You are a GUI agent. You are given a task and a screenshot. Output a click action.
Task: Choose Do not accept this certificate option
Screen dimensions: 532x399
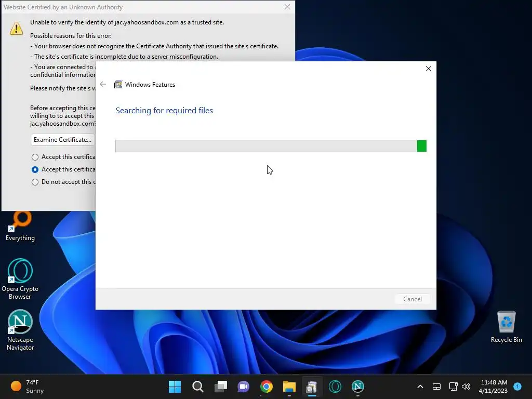(35, 182)
